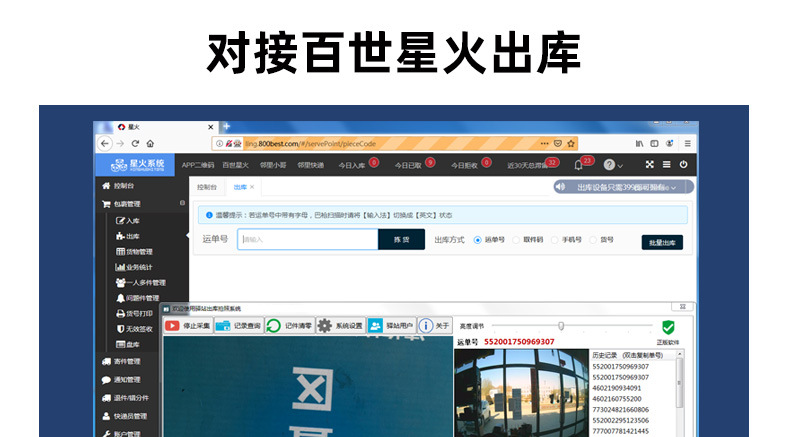Screen dimensions: 790x437
Task: Reload the page with the refresh icon
Action: pos(135,144)
